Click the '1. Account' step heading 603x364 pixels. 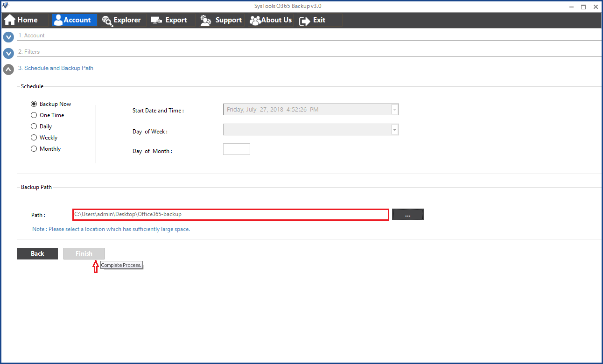point(31,35)
